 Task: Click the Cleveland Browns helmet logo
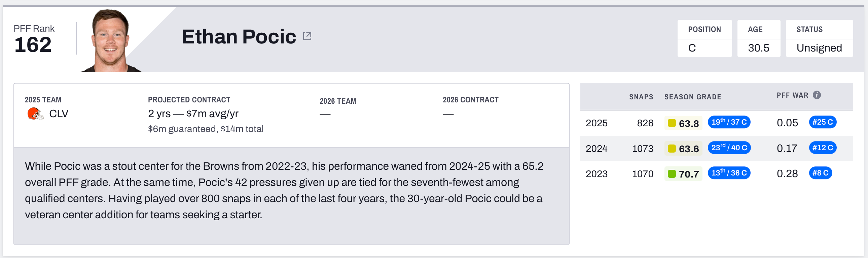coord(35,114)
